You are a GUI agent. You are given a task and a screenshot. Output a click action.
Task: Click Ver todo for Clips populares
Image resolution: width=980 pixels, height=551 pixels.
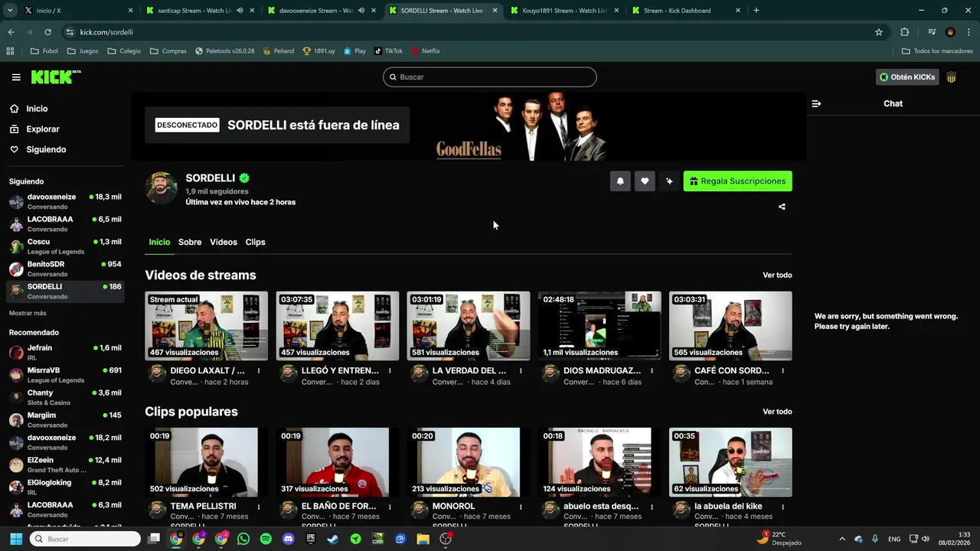coord(777,412)
